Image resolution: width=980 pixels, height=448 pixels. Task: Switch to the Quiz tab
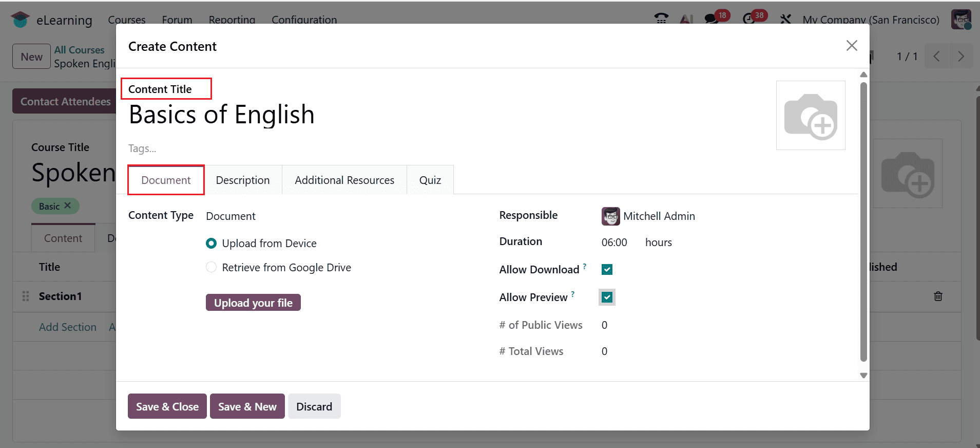click(430, 180)
